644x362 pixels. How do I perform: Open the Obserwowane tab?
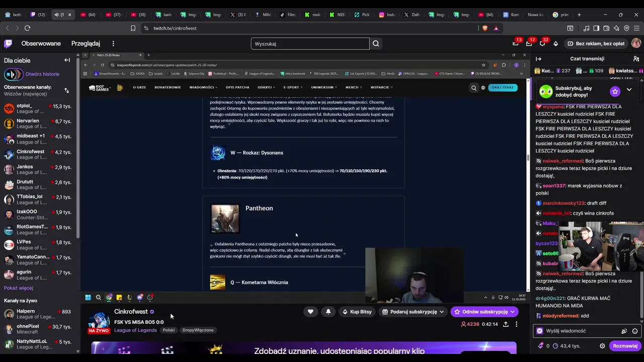point(41,44)
